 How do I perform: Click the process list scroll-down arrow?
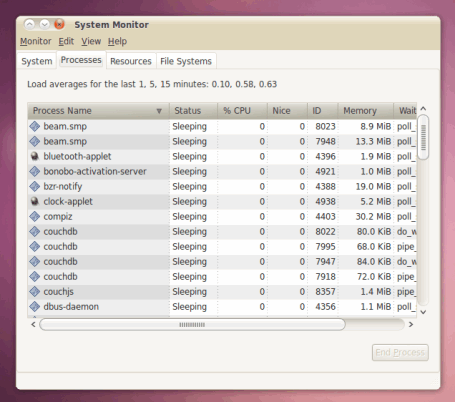(x=423, y=312)
